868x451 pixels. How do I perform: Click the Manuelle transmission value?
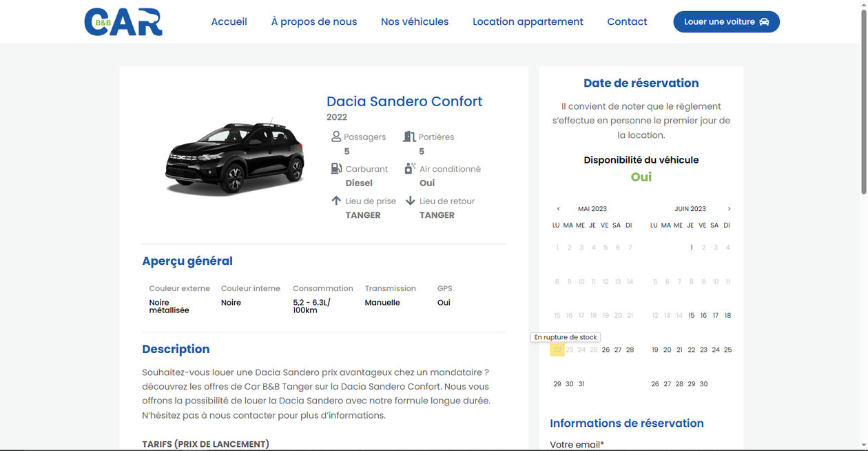click(x=382, y=303)
